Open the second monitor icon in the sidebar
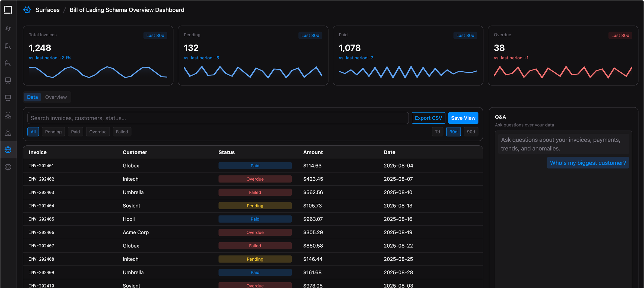This screenshot has height=288, width=644. click(x=8, y=98)
